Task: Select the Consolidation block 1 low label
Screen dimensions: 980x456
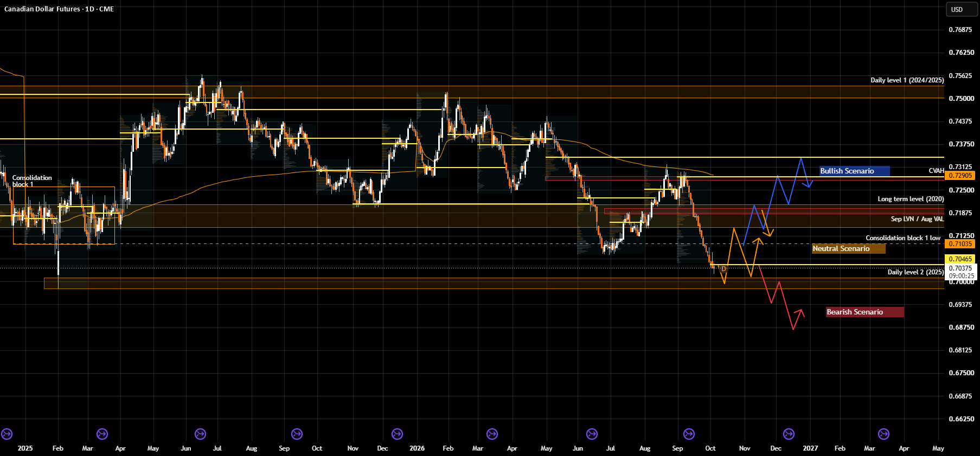Action: click(903, 238)
